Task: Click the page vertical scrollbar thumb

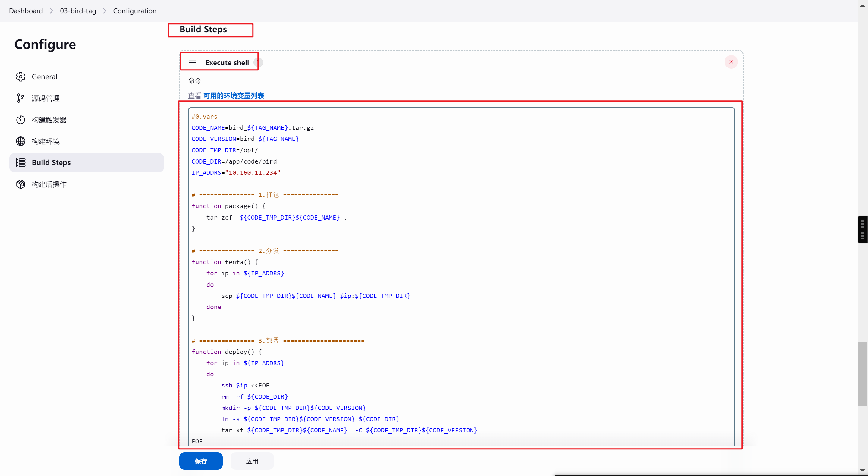Action: pyautogui.click(x=862, y=374)
